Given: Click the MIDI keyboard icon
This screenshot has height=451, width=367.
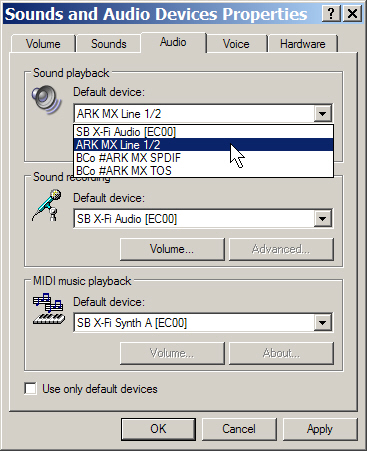Looking at the screenshot, I should 49,309.
